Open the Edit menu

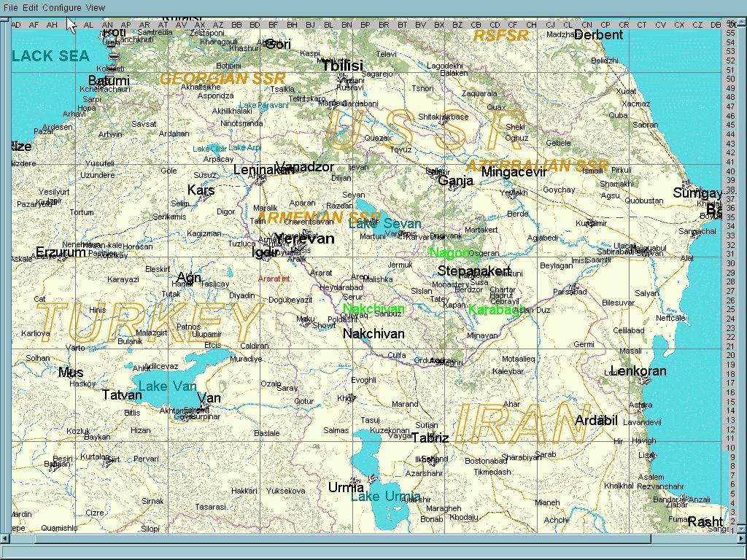tap(31, 7)
